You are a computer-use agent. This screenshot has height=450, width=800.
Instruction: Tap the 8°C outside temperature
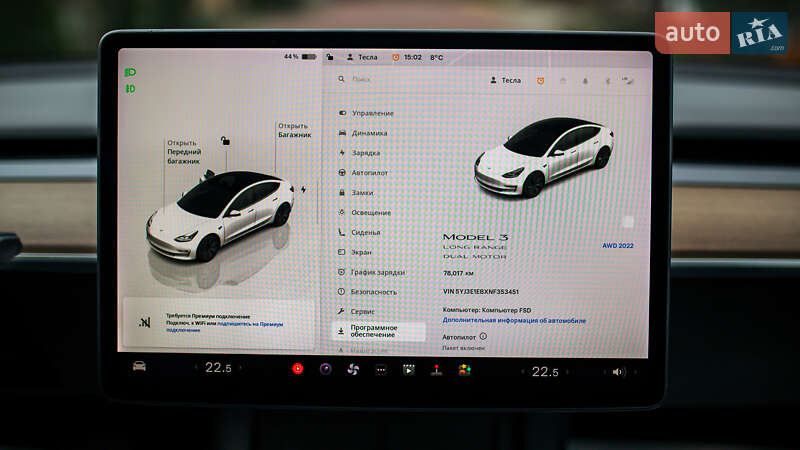(x=437, y=58)
